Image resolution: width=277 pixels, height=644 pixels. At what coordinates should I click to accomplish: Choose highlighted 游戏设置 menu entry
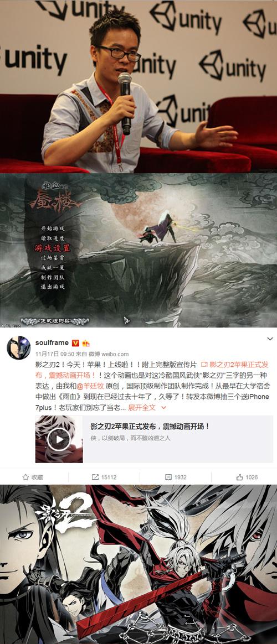52,248
